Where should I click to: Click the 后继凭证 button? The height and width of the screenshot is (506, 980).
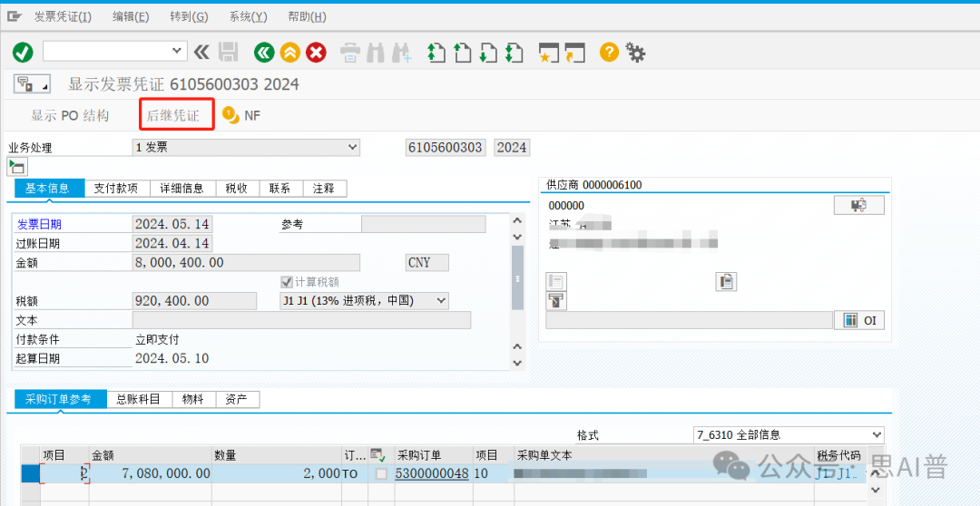coord(173,115)
